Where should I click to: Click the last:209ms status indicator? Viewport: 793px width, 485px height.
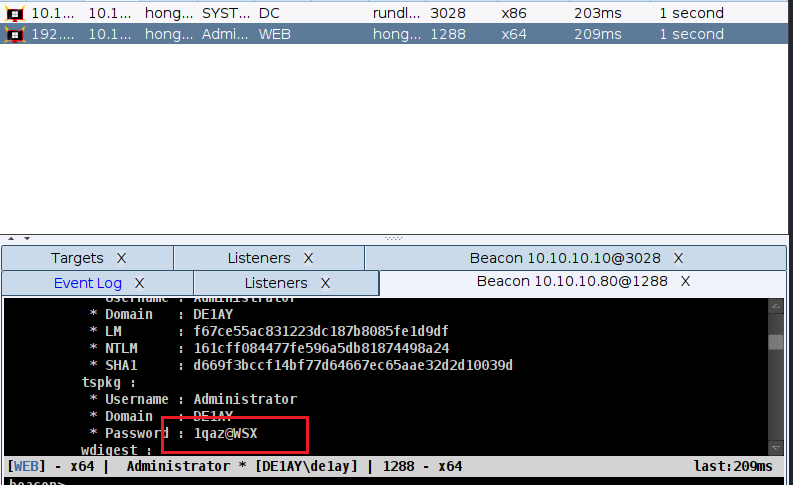tap(733, 466)
